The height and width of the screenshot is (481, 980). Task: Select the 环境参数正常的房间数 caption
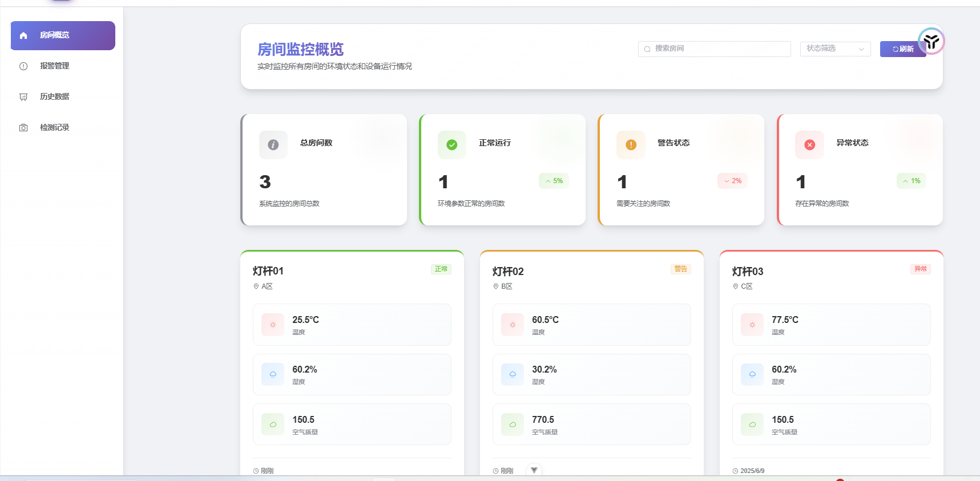(x=471, y=204)
